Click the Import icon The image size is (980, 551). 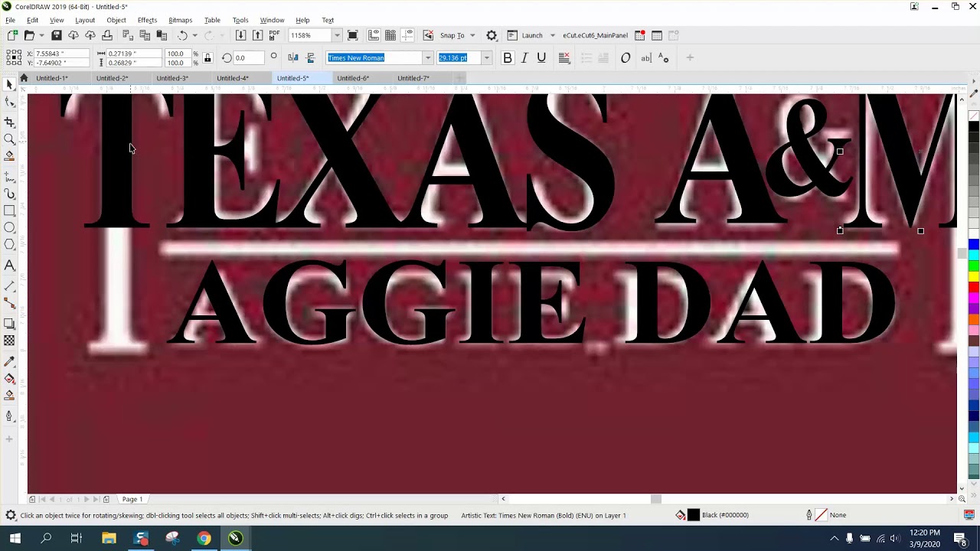pyautogui.click(x=240, y=35)
